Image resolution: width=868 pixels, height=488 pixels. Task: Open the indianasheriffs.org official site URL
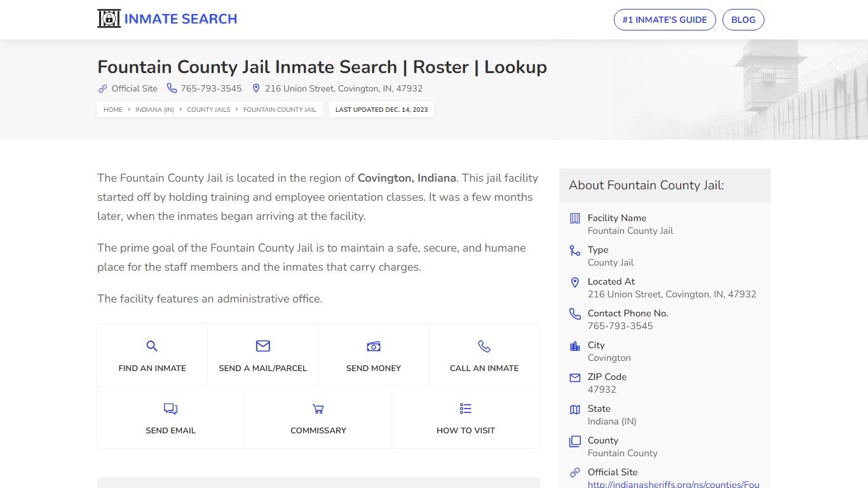click(674, 484)
